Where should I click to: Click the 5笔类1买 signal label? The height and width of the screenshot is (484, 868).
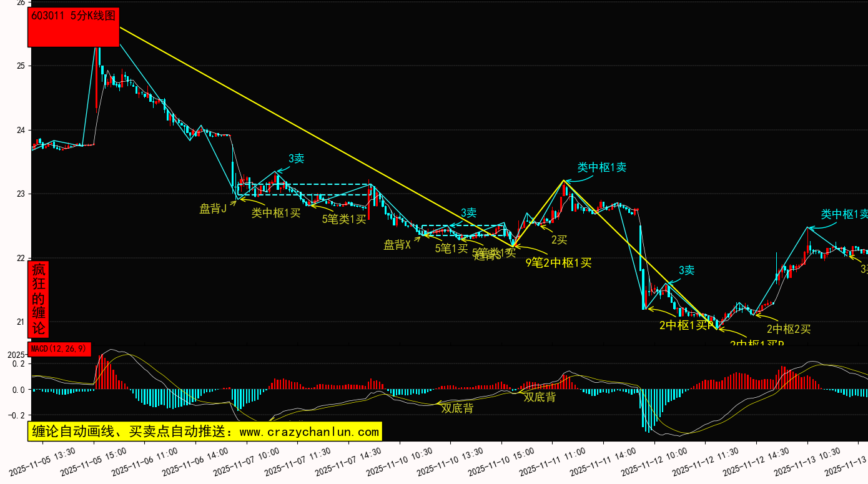[x=343, y=219]
